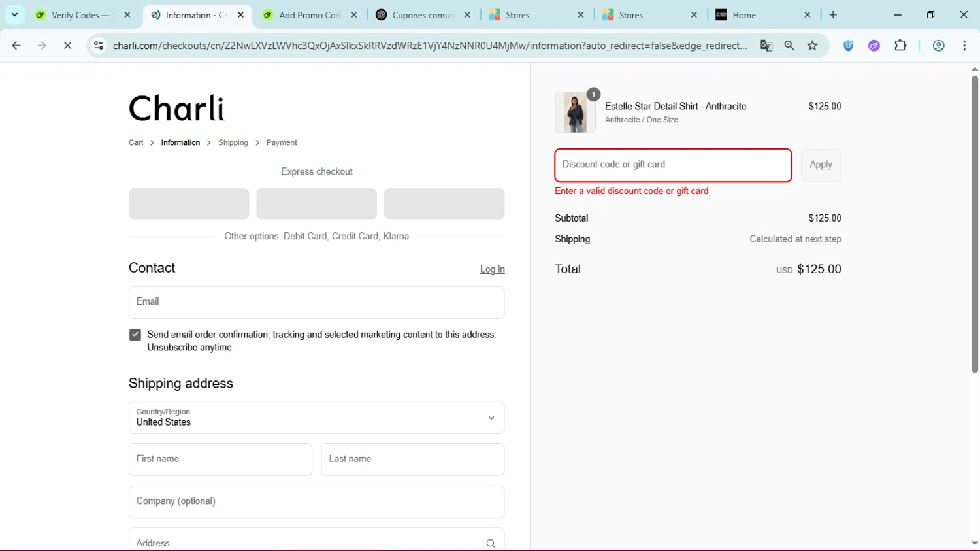Open the zoom magnifier icon
This screenshot has height=551, width=980.
(789, 45)
